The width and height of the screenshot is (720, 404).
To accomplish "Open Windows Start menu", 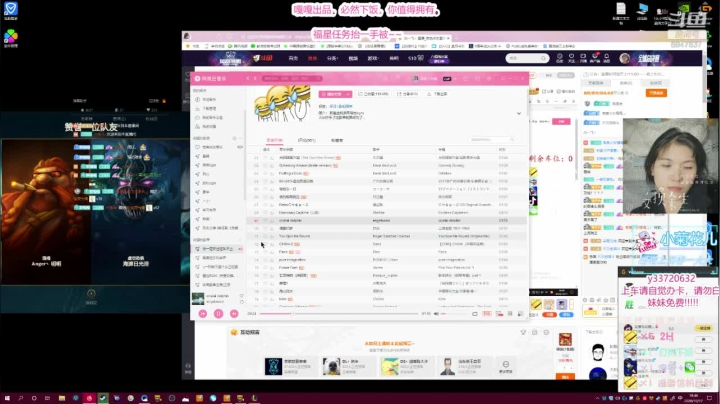I will pyautogui.click(x=7, y=398).
